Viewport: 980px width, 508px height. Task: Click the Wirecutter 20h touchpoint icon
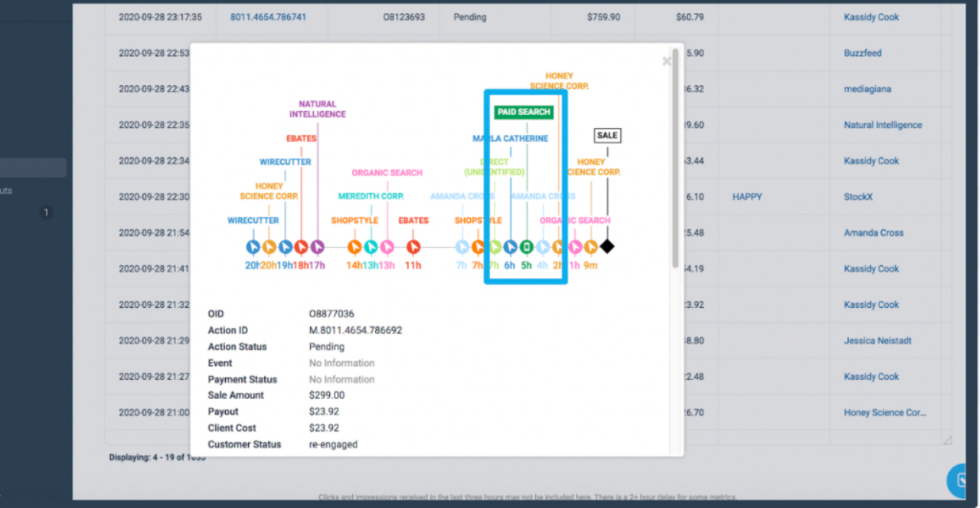(253, 247)
